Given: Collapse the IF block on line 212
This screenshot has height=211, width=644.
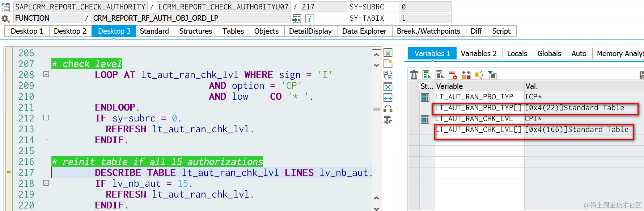Looking at the screenshot, I should point(46,118).
